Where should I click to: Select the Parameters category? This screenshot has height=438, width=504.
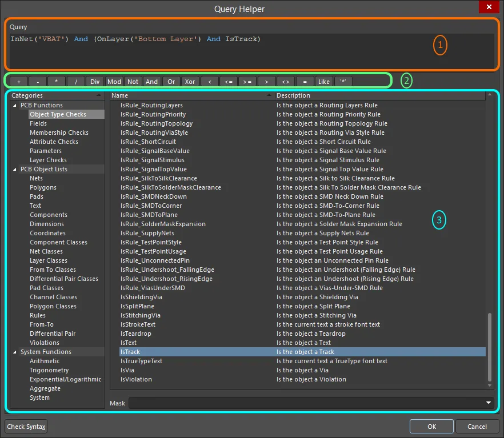46,151
